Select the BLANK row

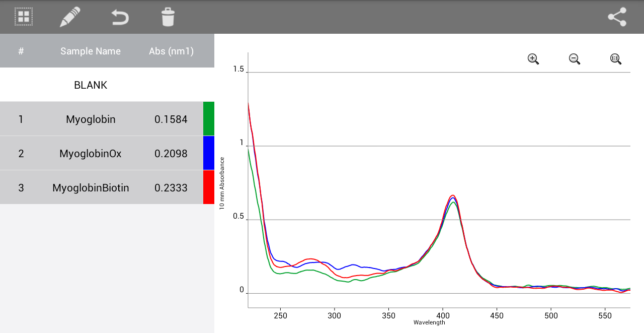click(x=91, y=85)
